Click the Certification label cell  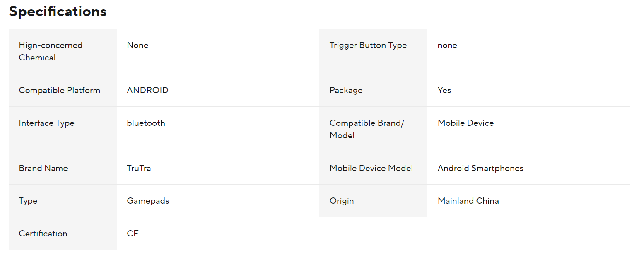tap(43, 234)
